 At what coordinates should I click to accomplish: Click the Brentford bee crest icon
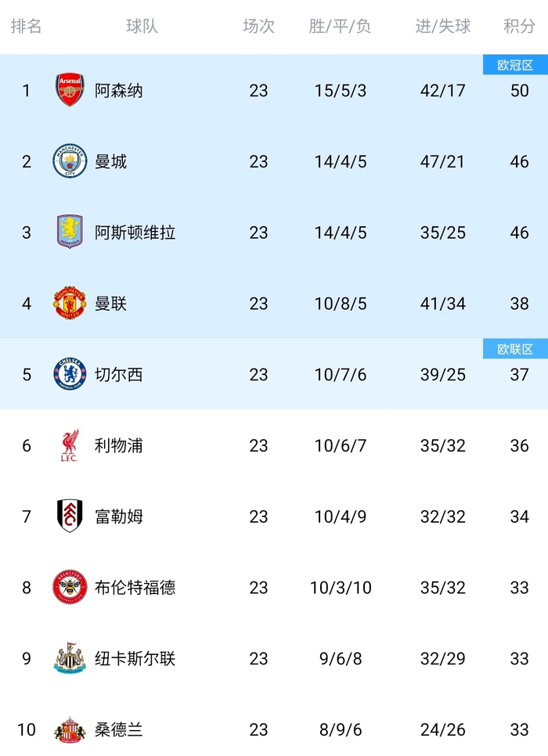click(x=70, y=587)
